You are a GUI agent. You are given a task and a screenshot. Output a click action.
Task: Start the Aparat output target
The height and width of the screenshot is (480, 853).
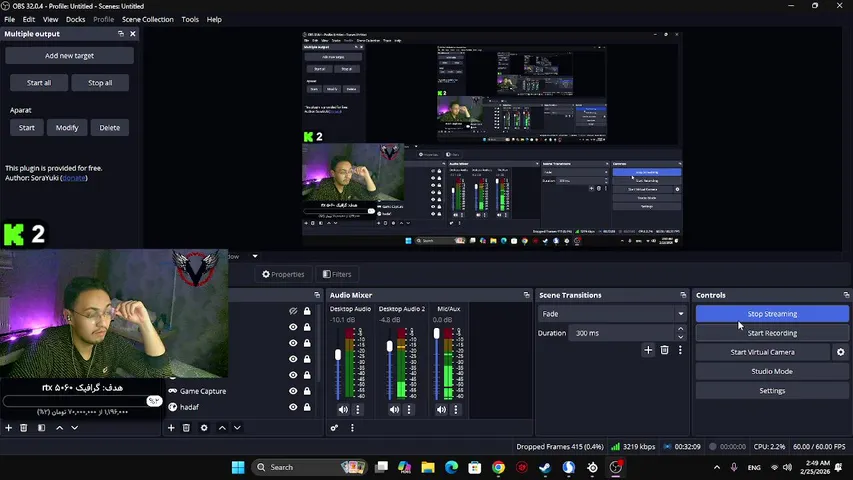click(x=27, y=127)
